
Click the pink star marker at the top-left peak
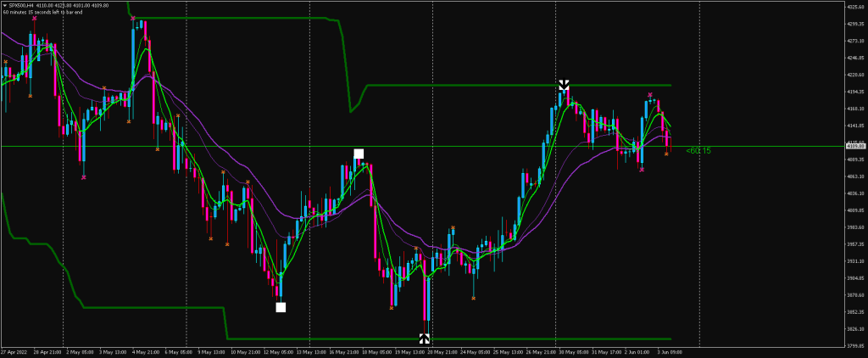click(34, 18)
